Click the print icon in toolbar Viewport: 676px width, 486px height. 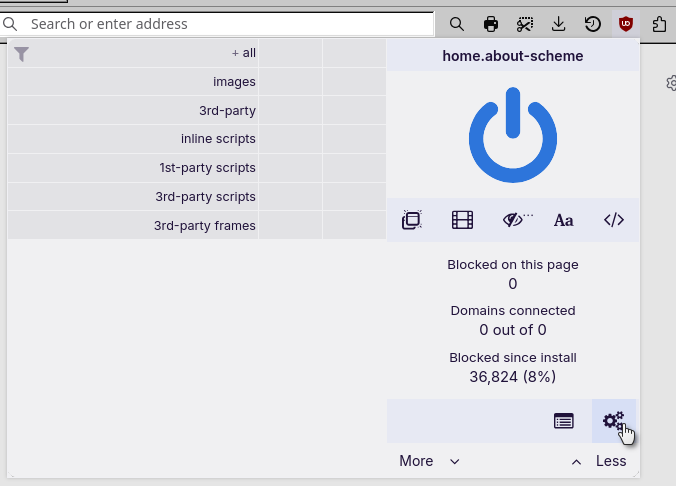pos(491,24)
